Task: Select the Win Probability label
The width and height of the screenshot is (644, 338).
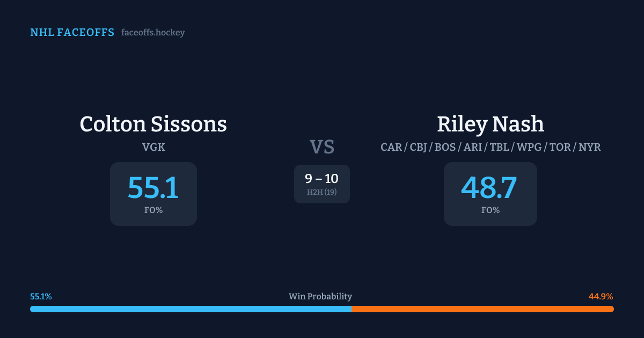Action: pos(320,297)
